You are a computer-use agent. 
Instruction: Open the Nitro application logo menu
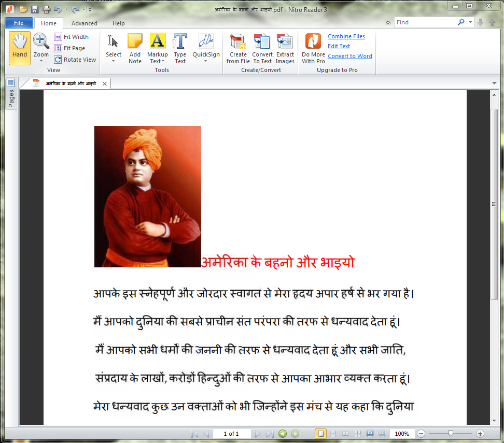pos(10,9)
